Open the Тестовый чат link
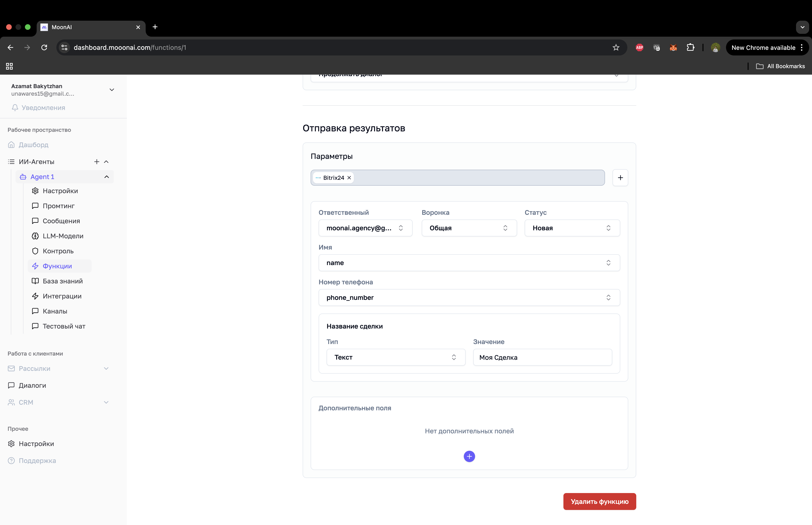Image resolution: width=812 pixels, height=525 pixels. [x=64, y=326]
